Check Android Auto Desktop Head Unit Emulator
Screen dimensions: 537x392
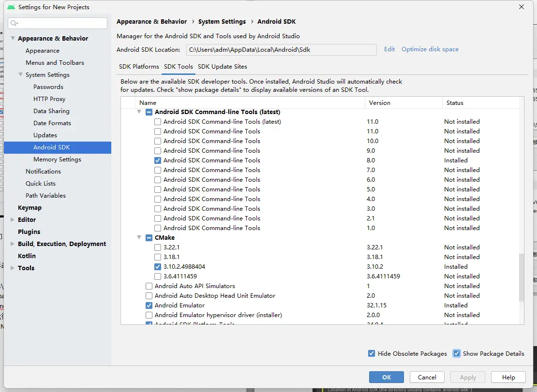coord(149,295)
